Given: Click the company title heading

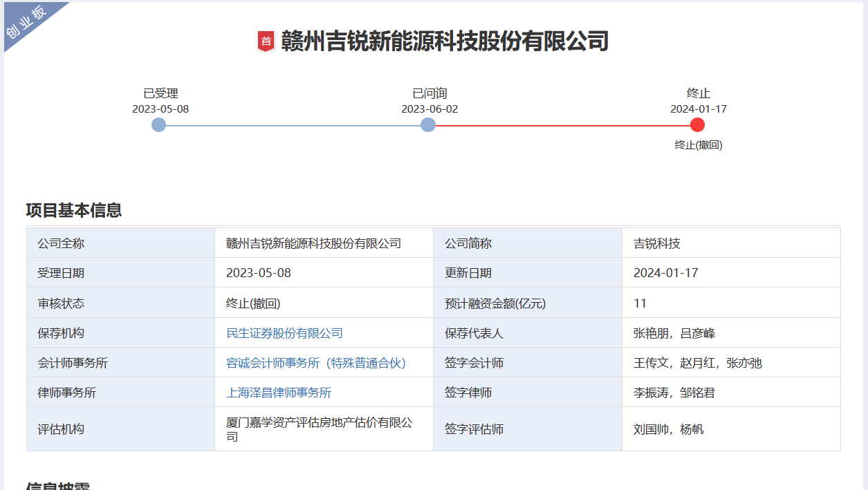Looking at the screenshot, I should [x=445, y=41].
